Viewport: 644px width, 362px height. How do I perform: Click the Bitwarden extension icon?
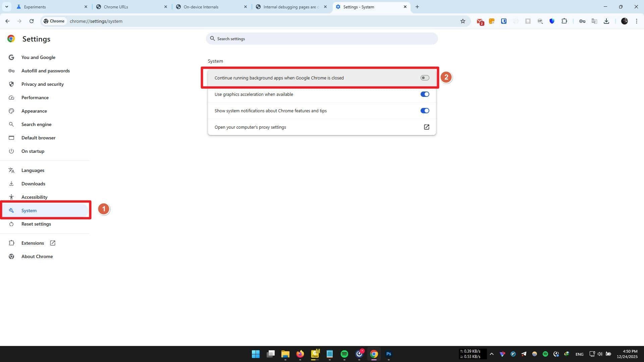504,21
